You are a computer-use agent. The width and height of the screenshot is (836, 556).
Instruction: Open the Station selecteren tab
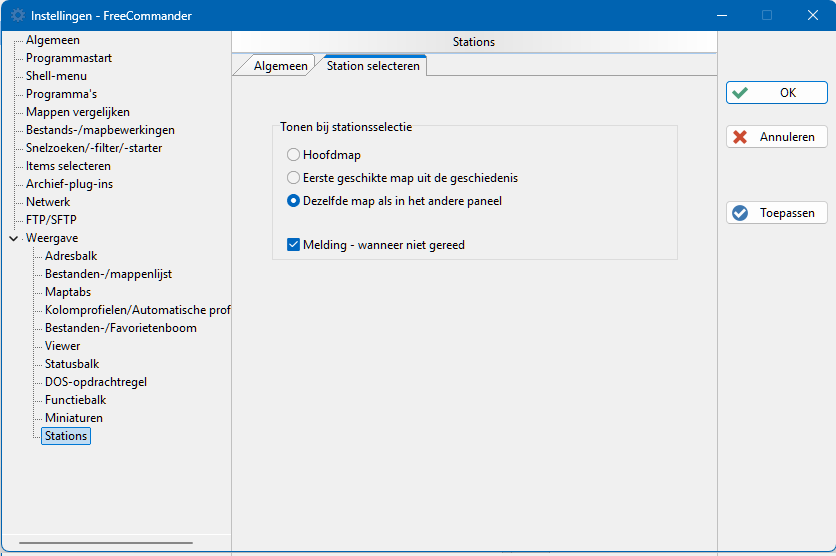(373, 66)
